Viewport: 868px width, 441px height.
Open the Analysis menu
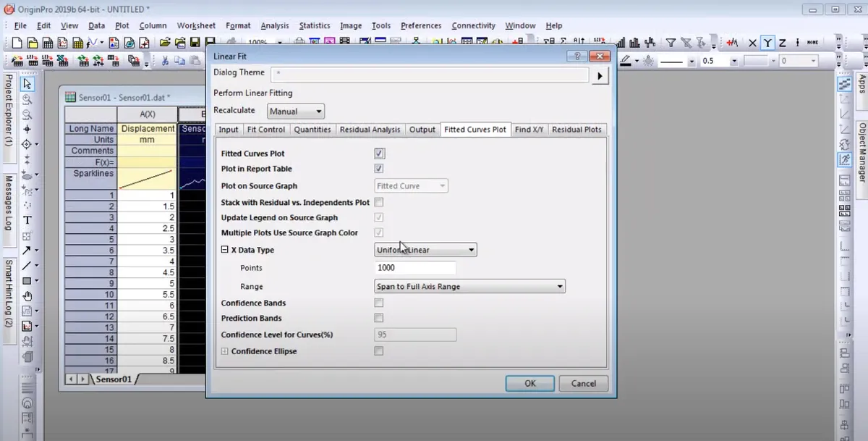275,25
